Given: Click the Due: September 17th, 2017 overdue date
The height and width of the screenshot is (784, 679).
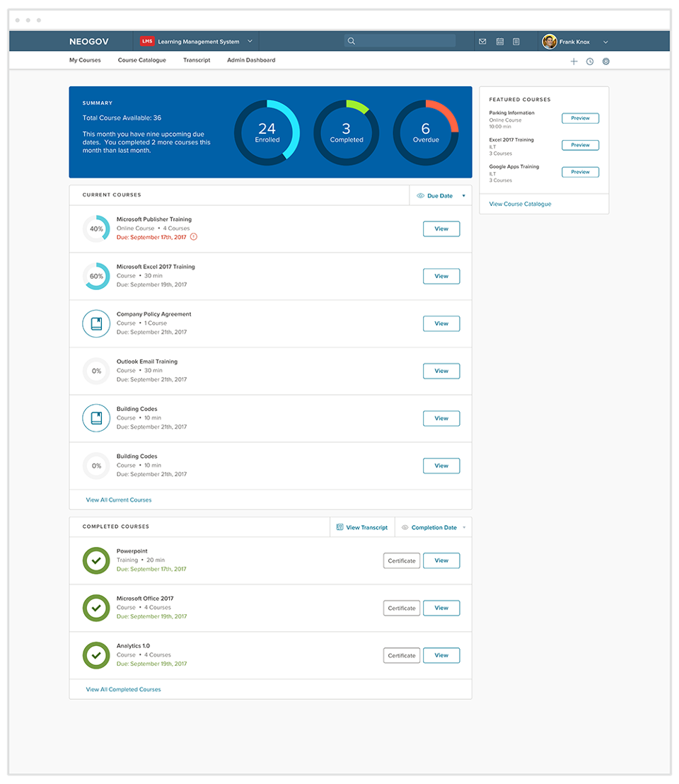Looking at the screenshot, I should (151, 237).
